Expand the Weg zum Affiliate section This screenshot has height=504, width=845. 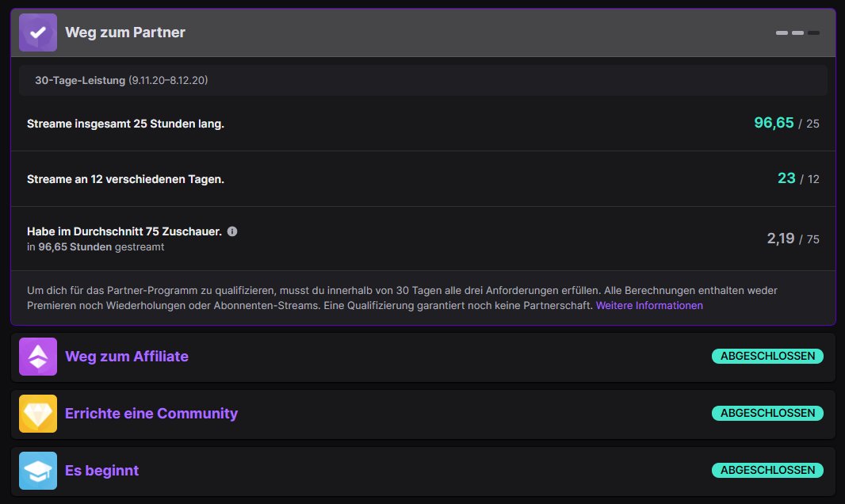pos(423,357)
